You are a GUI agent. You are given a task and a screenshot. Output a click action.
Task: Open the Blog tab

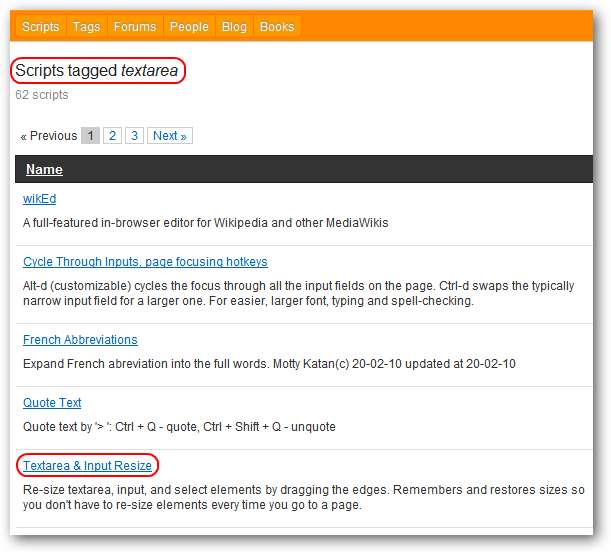(x=234, y=27)
